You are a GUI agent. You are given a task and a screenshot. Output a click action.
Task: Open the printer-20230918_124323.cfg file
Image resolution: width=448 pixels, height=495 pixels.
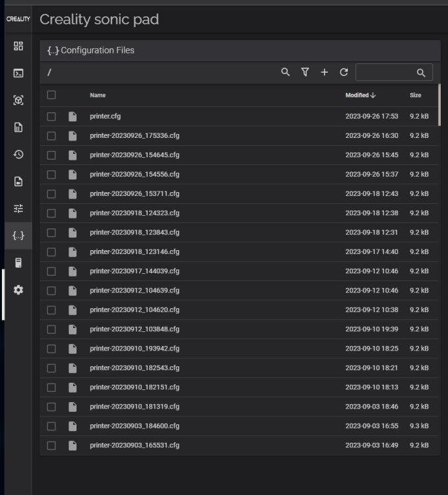[135, 213]
